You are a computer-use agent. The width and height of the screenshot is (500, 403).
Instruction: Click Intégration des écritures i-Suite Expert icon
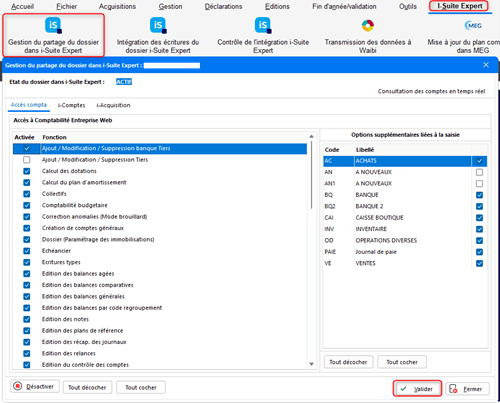(158, 25)
